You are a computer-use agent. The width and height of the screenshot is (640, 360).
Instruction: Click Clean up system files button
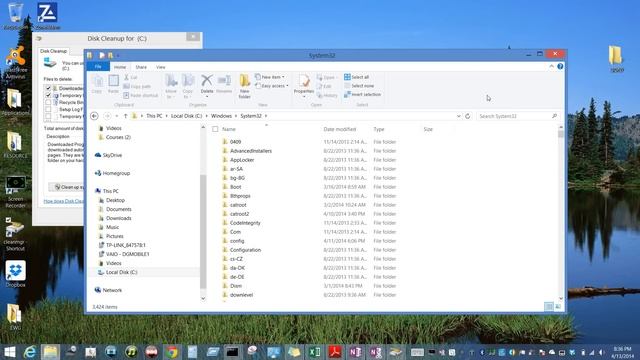click(67, 187)
